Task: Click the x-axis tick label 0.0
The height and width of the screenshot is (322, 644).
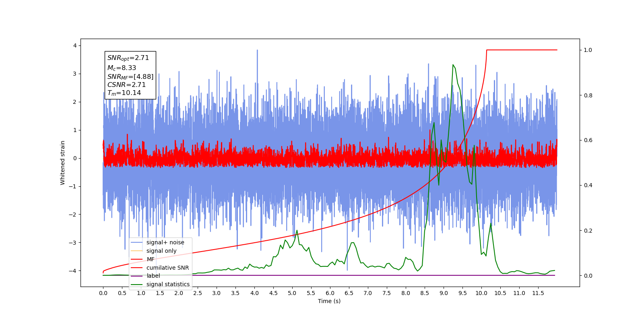Action: (103, 293)
